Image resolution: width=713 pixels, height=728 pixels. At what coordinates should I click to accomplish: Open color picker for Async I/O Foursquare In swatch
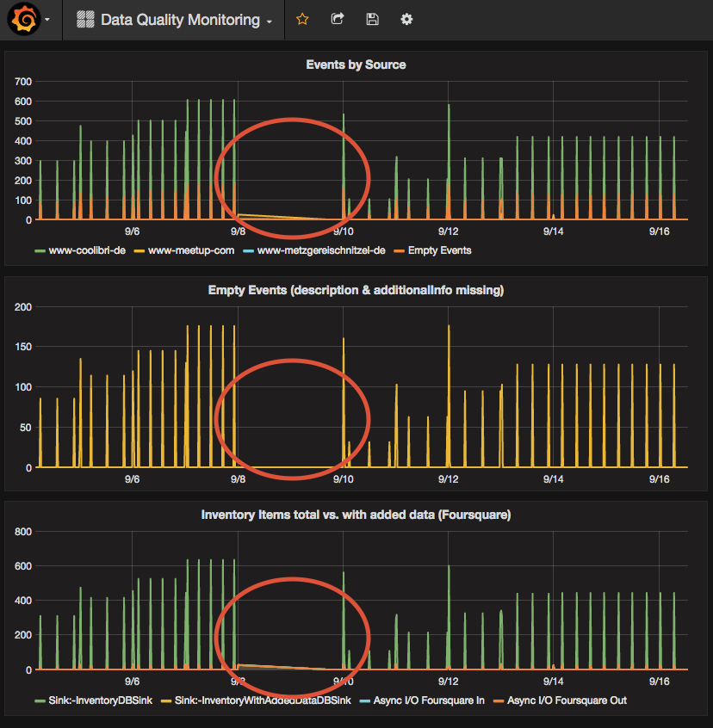pyautogui.click(x=365, y=701)
